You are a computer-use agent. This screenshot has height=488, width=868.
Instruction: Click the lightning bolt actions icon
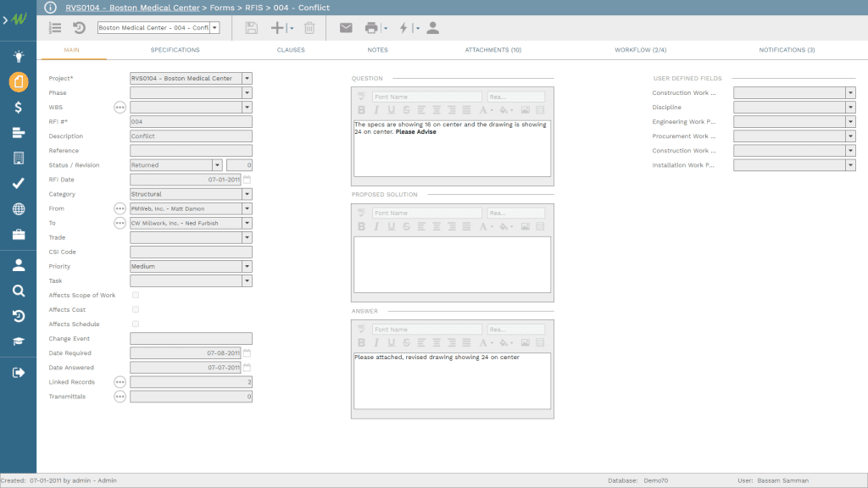pyautogui.click(x=403, y=28)
